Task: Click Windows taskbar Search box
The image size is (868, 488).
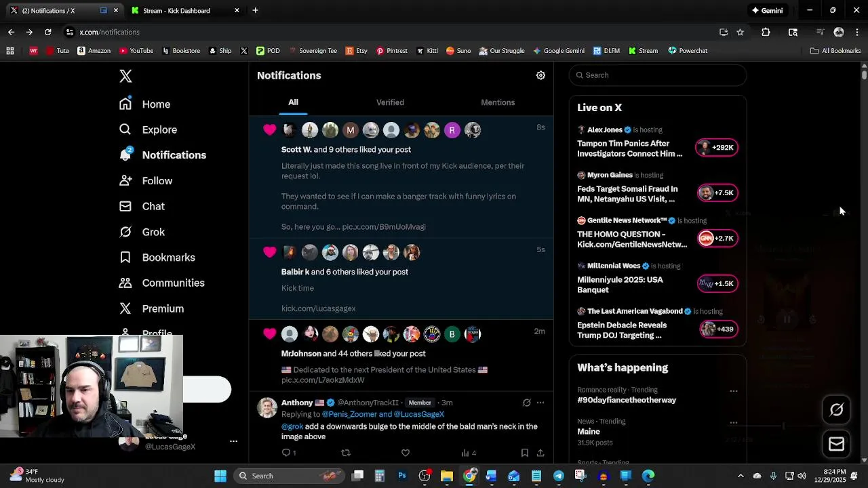Action: [x=288, y=476]
